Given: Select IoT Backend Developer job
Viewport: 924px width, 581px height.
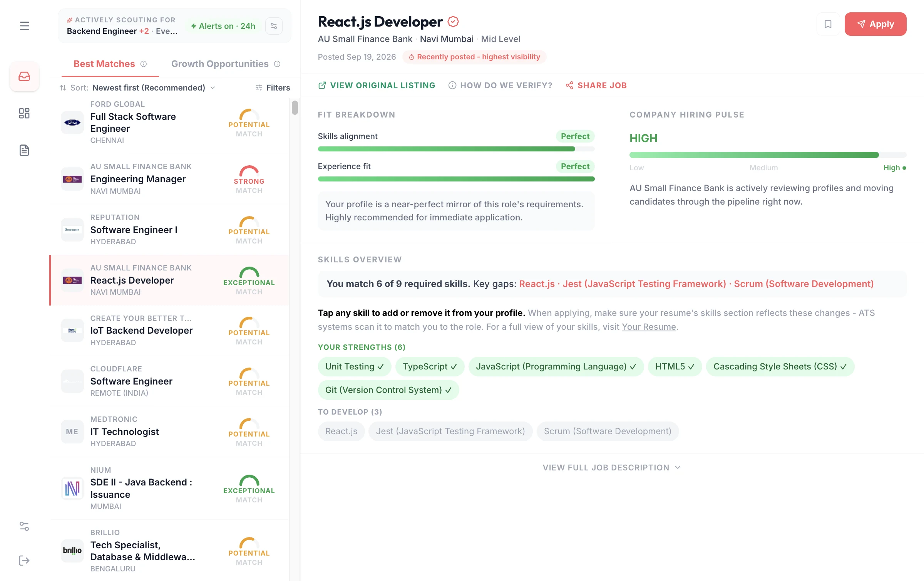Looking at the screenshot, I should 169,331.
